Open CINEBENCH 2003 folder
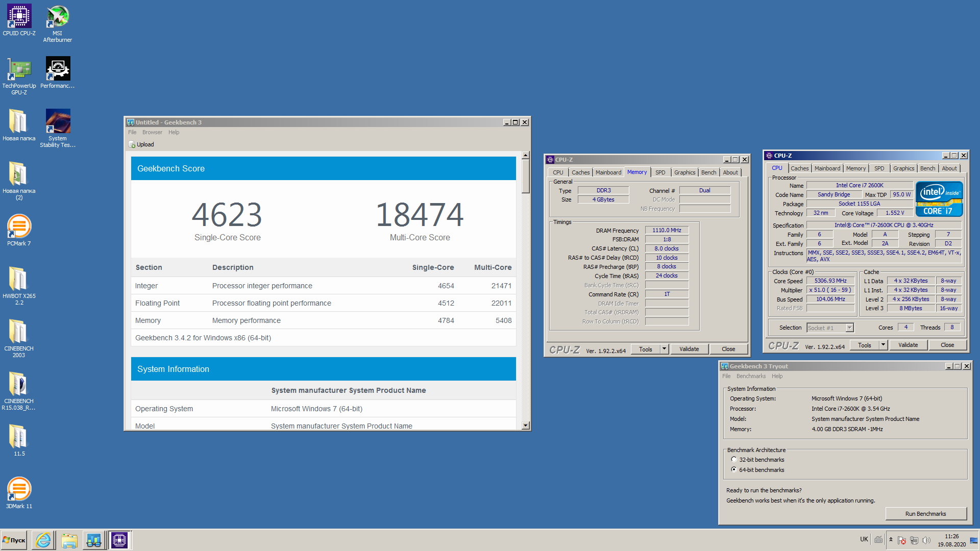This screenshot has height=551, width=980. pyautogui.click(x=19, y=339)
